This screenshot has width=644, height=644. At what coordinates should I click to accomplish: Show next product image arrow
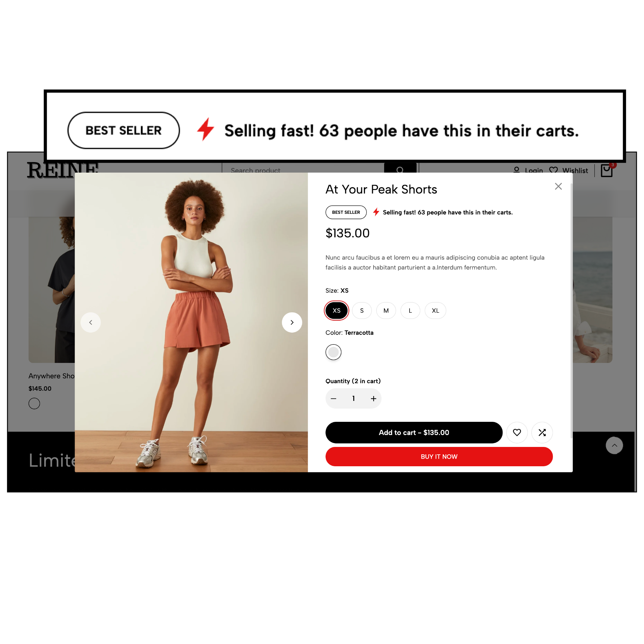click(292, 322)
